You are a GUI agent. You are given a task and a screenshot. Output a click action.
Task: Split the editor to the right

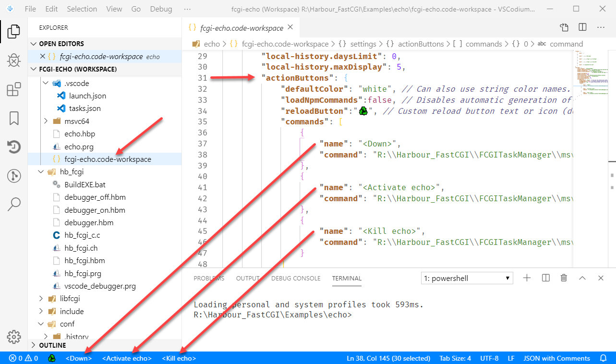pyautogui.click(x=582, y=28)
